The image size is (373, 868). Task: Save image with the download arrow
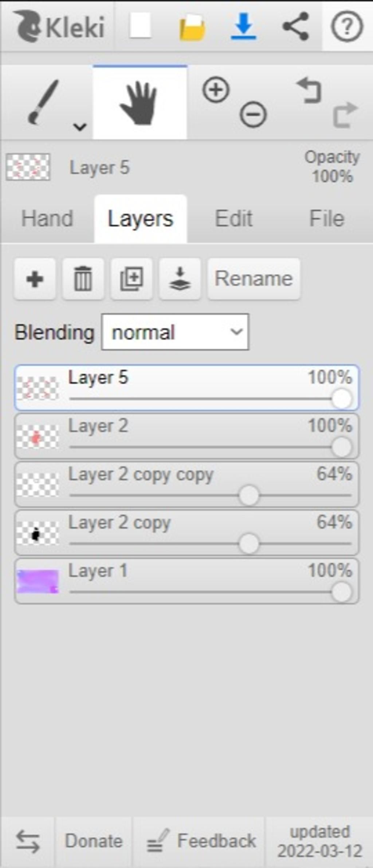click(244, 26)
